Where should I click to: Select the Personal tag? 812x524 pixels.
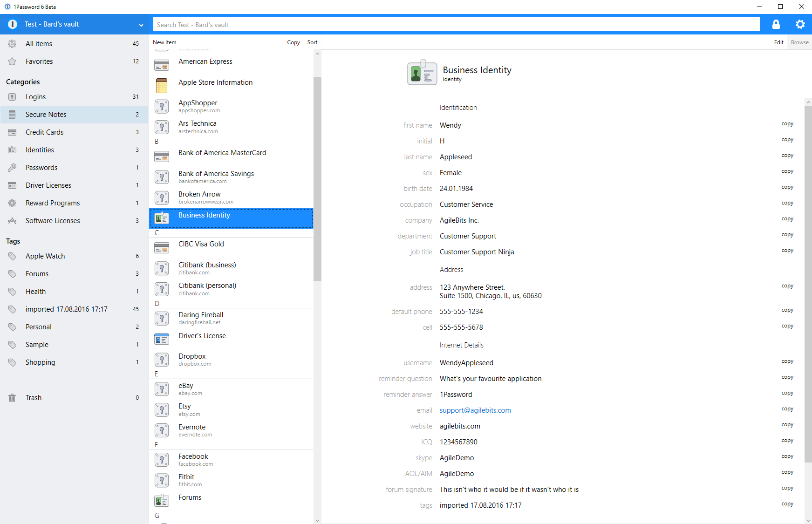[75, 327]
